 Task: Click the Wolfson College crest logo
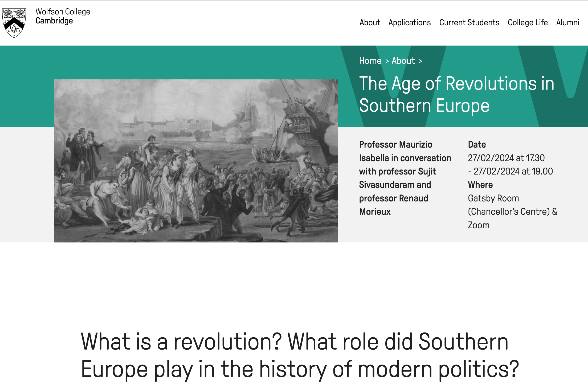pos(14,23)
